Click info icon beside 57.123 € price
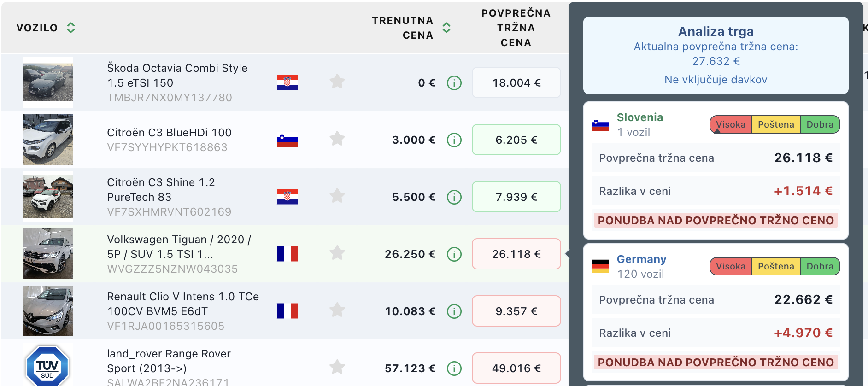 point(454,368)
